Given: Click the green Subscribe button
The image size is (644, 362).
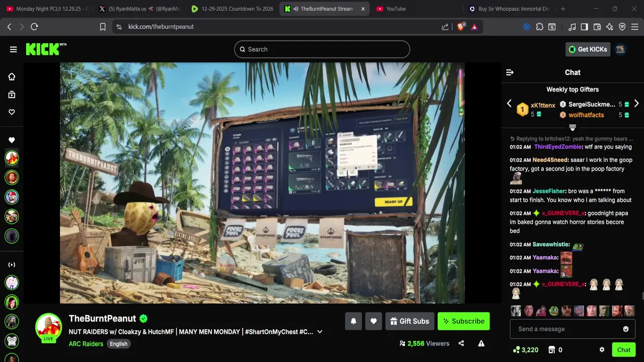Looking at the screenshot, I should point(463,321).
